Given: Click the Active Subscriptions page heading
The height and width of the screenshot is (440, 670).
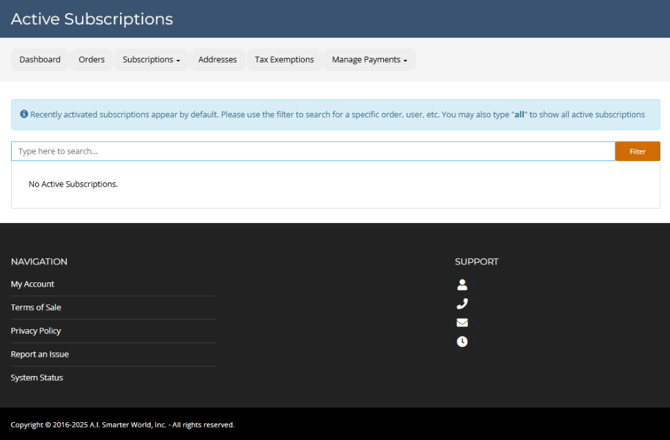Looking at the screenshot, I should (92, 19).
